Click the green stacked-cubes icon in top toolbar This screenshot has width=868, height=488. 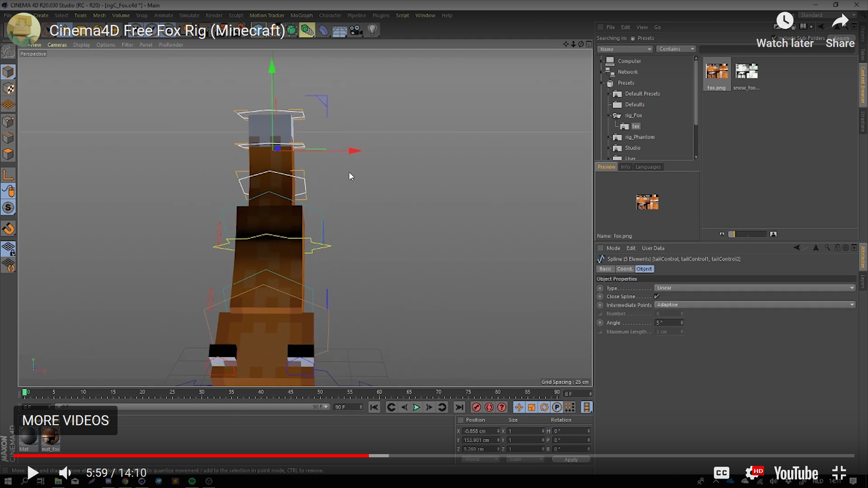tap(307, 30)
